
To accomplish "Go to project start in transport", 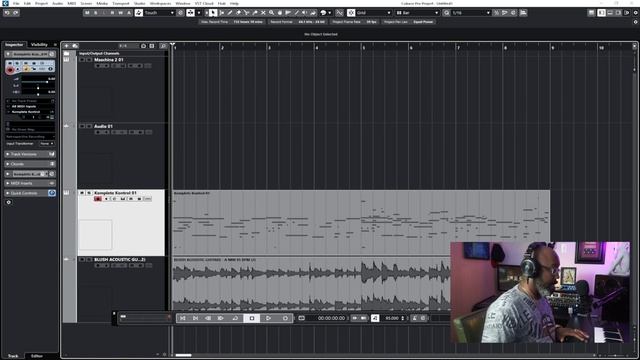I will (x=182, y=318).
